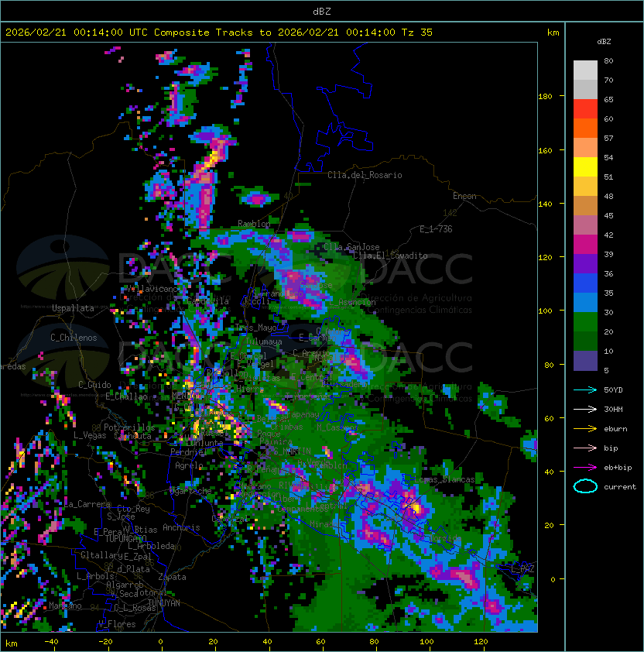This screenshot has height=652, width=644.
Task: Click the 'E_1-736' map label
Action: pyautogui.click(x=436, y=229)
